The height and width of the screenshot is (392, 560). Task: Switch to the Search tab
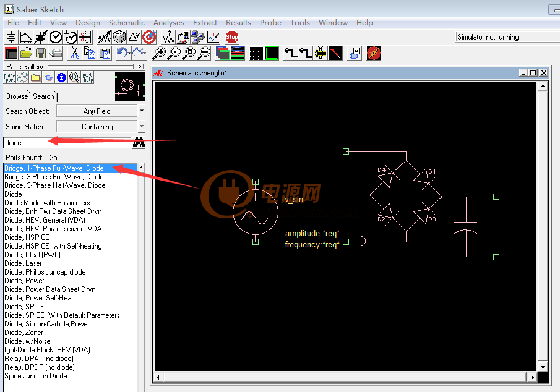43,96
